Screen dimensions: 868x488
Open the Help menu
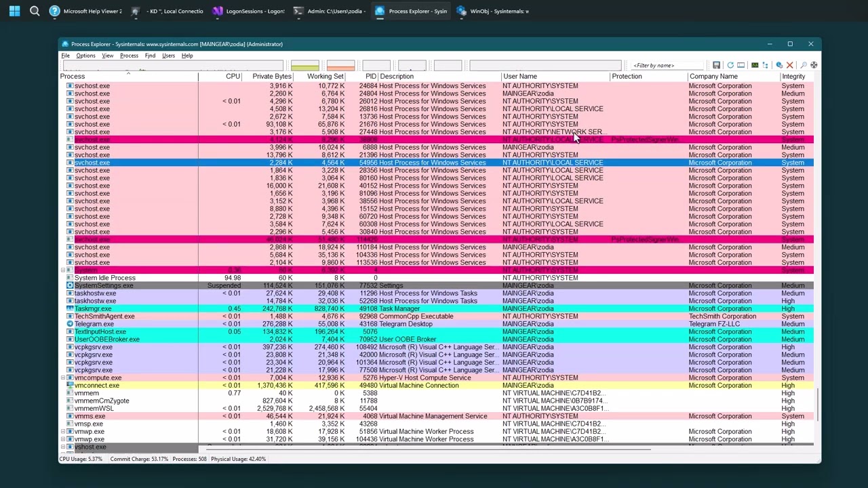[187, 56]
